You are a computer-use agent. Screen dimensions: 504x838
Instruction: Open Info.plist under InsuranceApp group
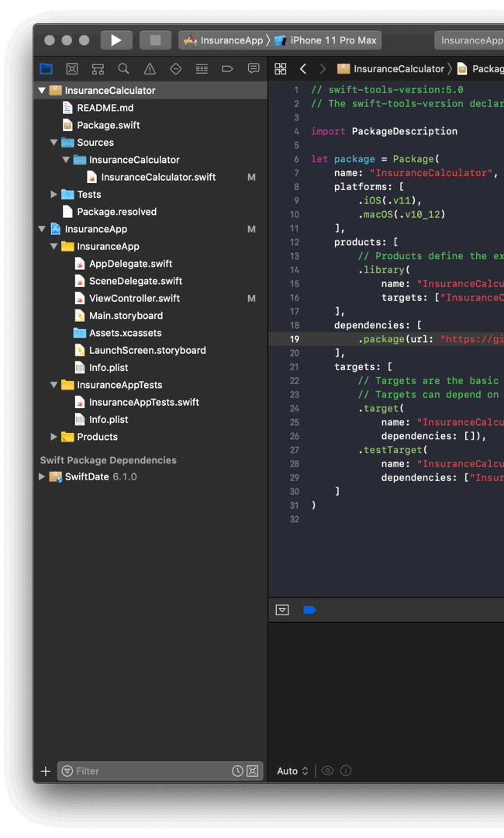point(109,368)
